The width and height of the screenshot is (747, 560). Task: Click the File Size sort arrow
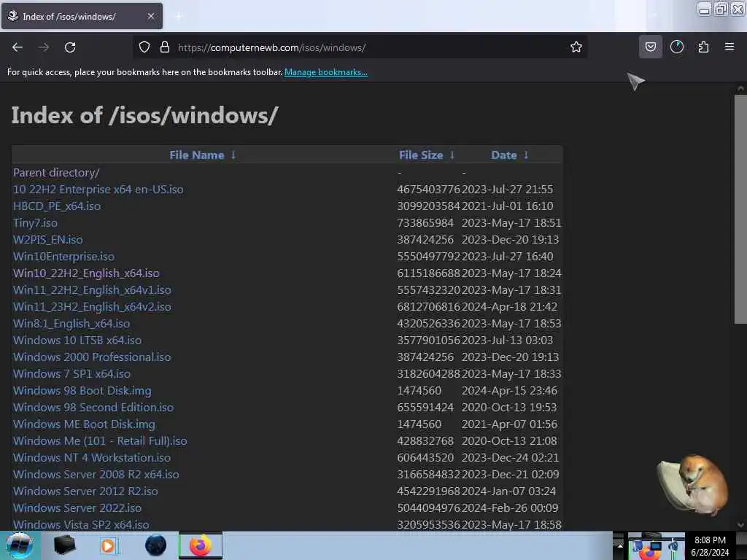(x=452, y=155)
